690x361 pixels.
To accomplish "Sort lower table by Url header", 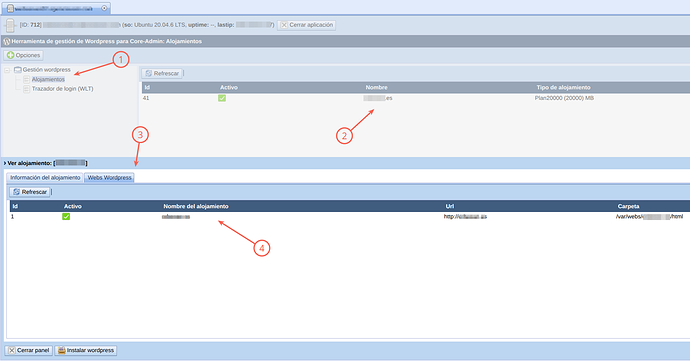I will coord(449,206).
